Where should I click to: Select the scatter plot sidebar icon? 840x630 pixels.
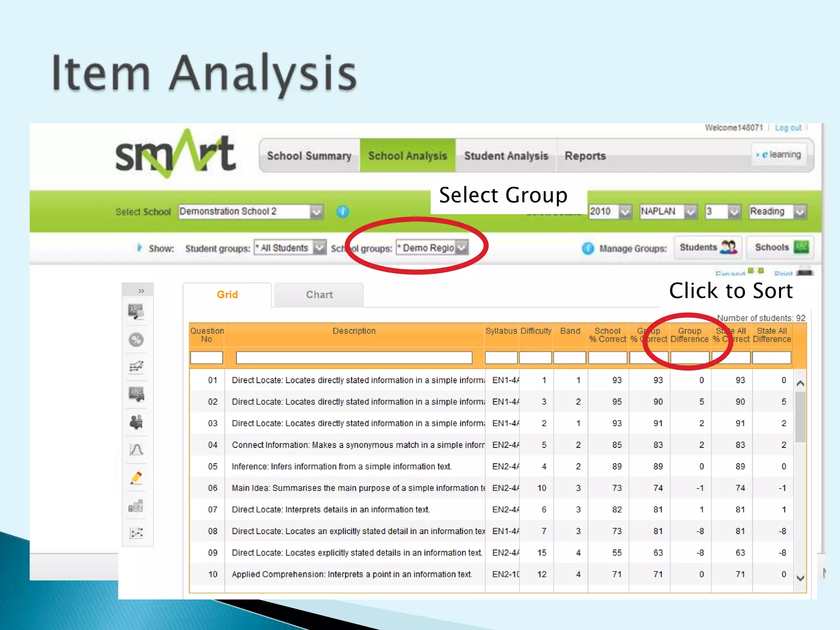[x=136, y=533]
